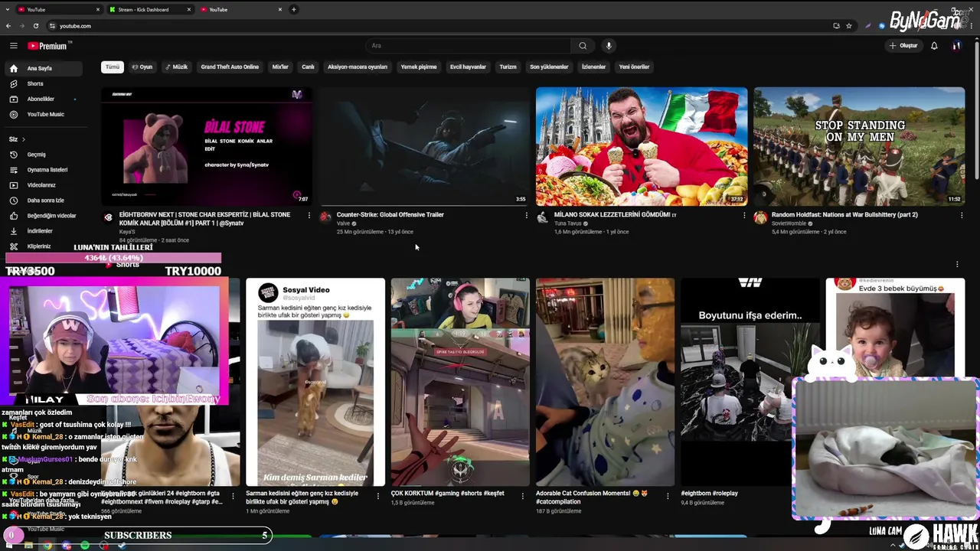Click the Ara search input field

[467, 46]
